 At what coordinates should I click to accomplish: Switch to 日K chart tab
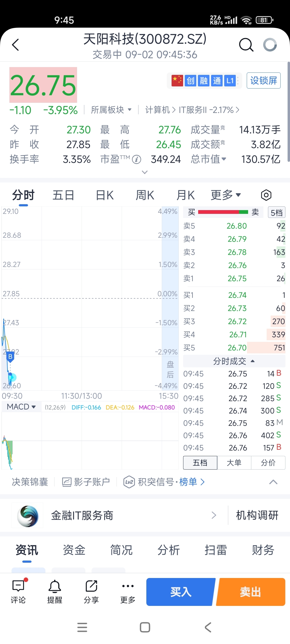(x=105, y=195)
